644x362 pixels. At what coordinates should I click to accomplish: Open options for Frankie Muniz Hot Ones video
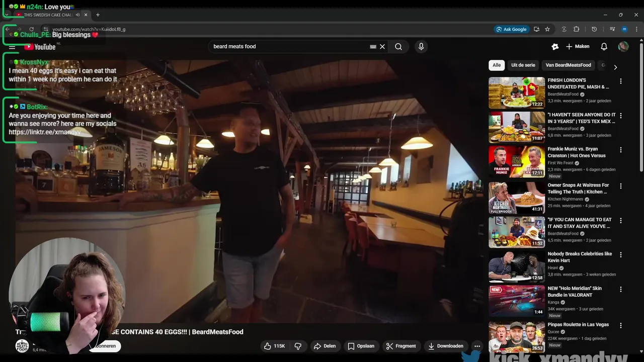[x=620, y=150]
